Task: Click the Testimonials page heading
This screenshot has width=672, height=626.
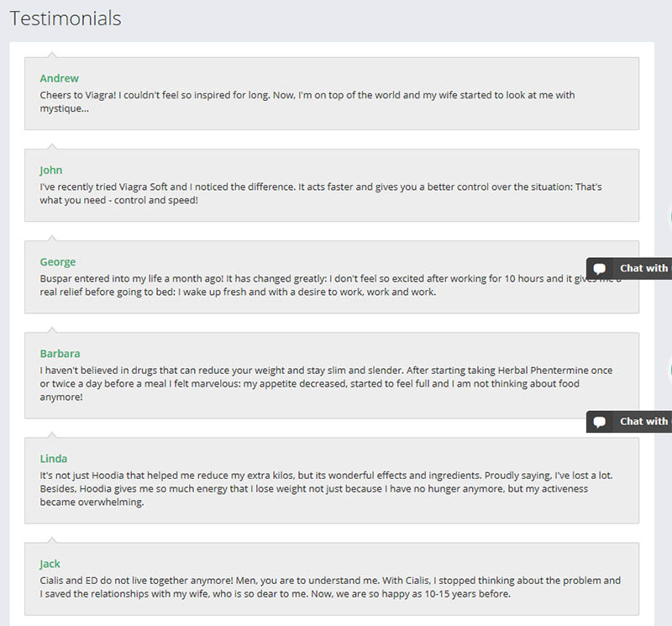Action: pos(66,18)
